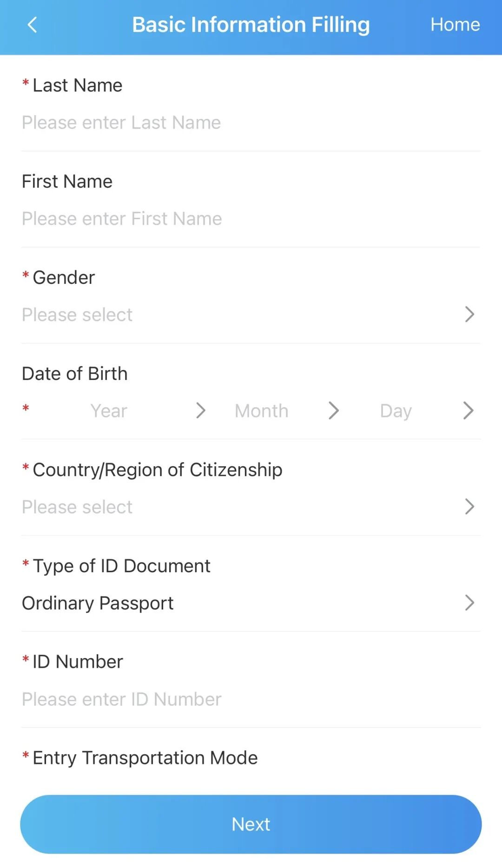Click the Basic Information Filling title

pyautogui.click(x=251, y=25)
